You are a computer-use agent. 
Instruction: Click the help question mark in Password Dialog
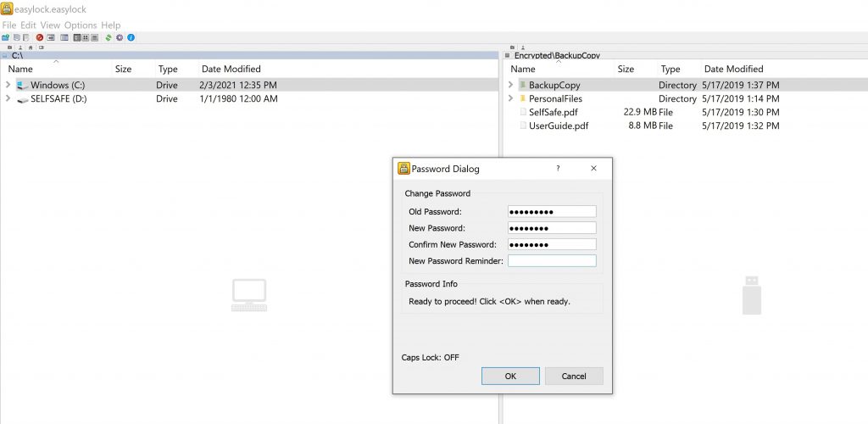pos(558,168)
